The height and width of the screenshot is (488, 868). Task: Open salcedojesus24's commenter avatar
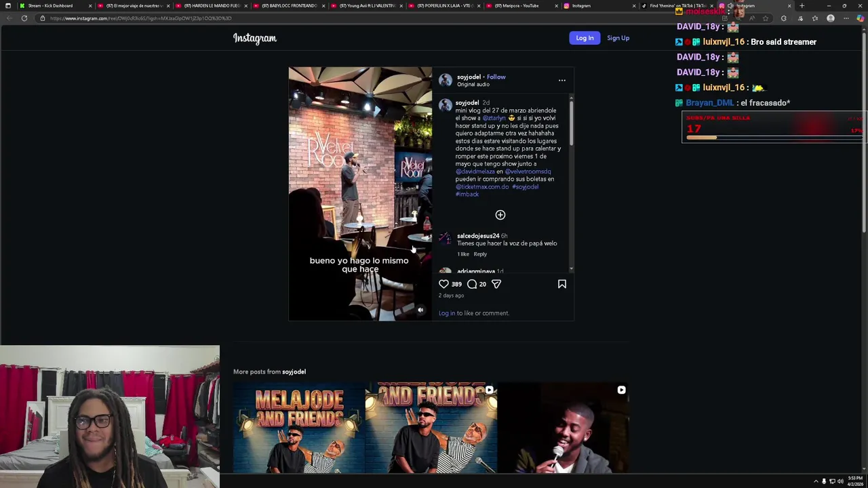[x=445, y=238]
